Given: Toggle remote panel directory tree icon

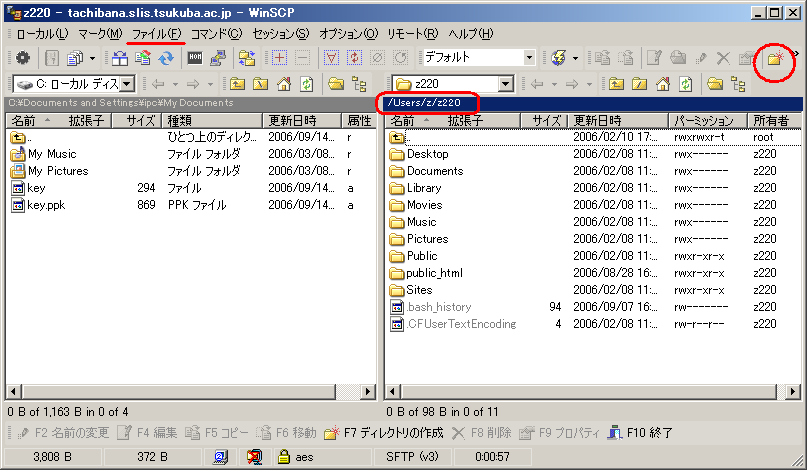Looking at the screenshot, I should coord(738,84).
